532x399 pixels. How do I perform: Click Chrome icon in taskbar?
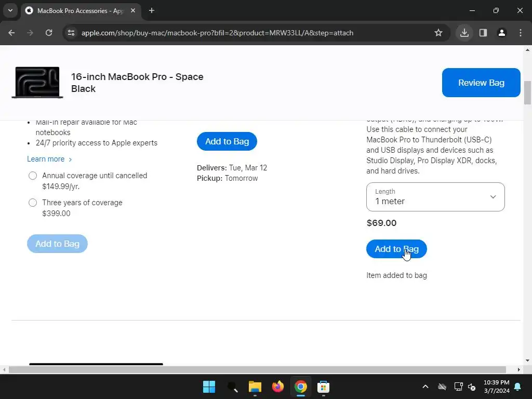tap(301, 387)
